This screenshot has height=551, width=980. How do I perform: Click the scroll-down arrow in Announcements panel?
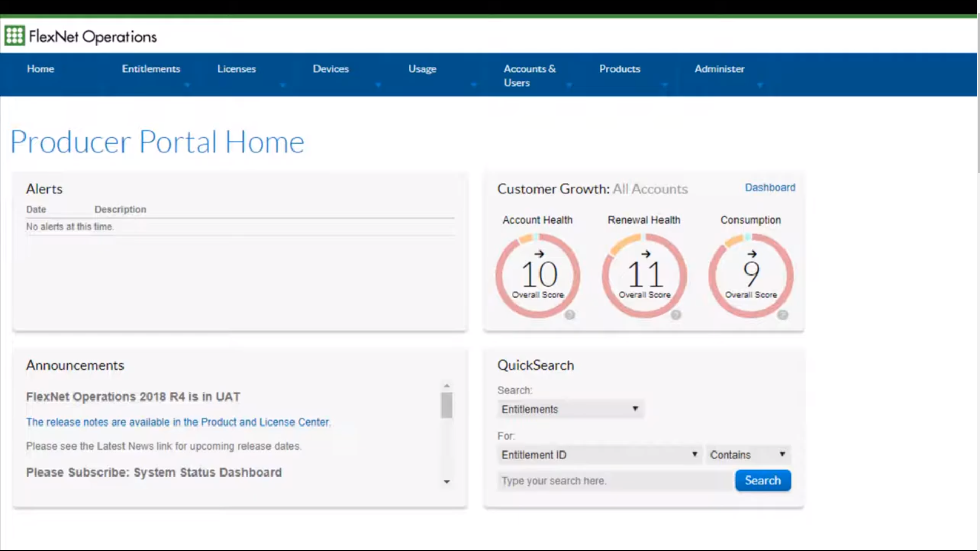tap(447, 481)
